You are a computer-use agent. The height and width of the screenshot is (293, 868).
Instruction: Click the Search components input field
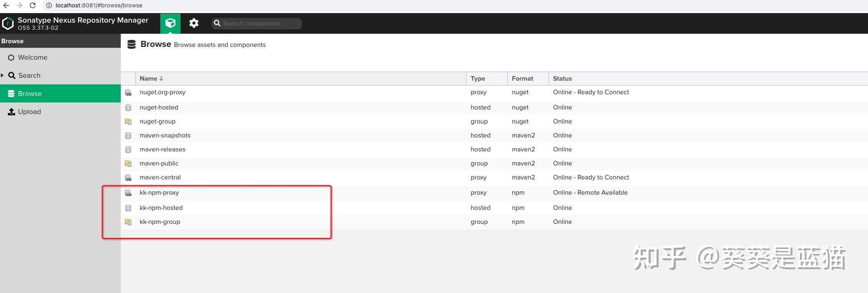pos(257,23)
